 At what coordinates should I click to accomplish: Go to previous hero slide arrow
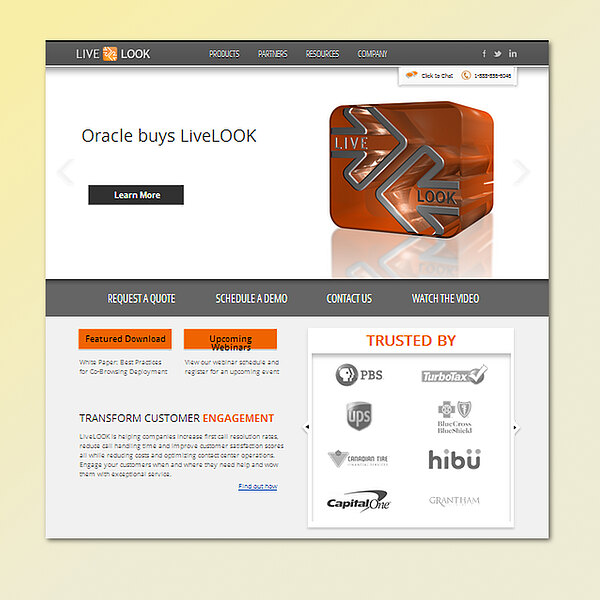click(66, 171)
